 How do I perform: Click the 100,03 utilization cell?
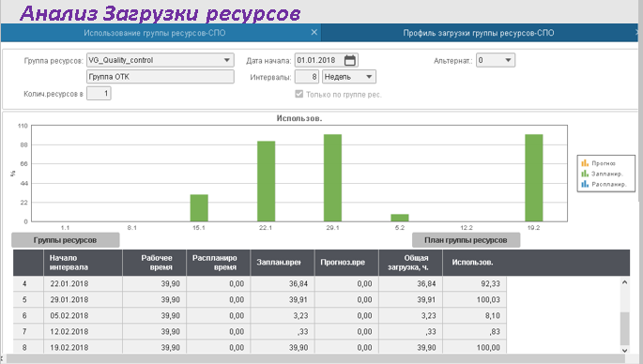coord(474,299)
